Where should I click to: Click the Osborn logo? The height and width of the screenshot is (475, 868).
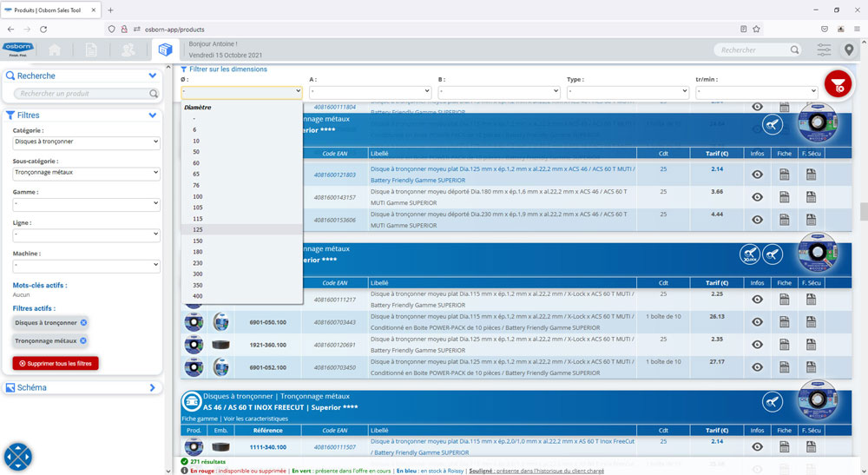coord(18,49)
